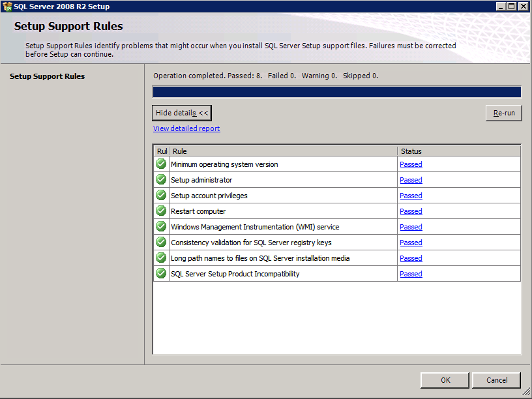The image size is (532, 399).
Task: Click the green check icon for Setup administrator
Action: pyautogui.click(x=161, y=179)
